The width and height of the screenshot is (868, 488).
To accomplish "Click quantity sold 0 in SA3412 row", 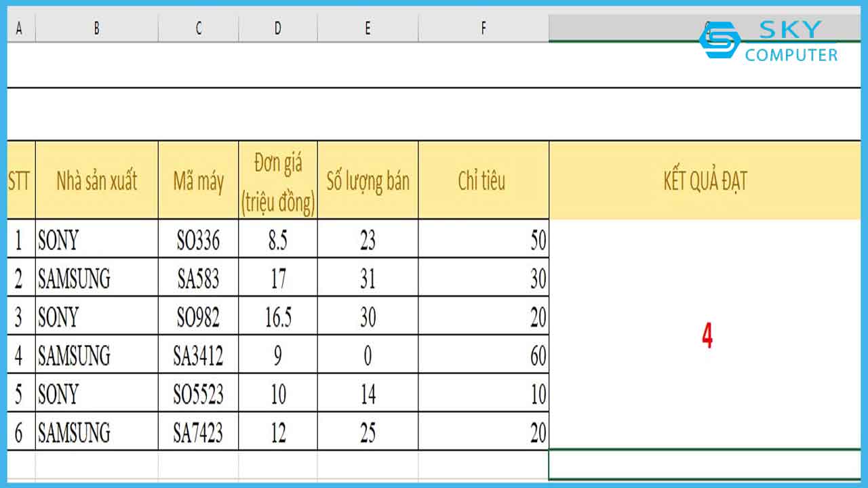I will coord(368,354).
